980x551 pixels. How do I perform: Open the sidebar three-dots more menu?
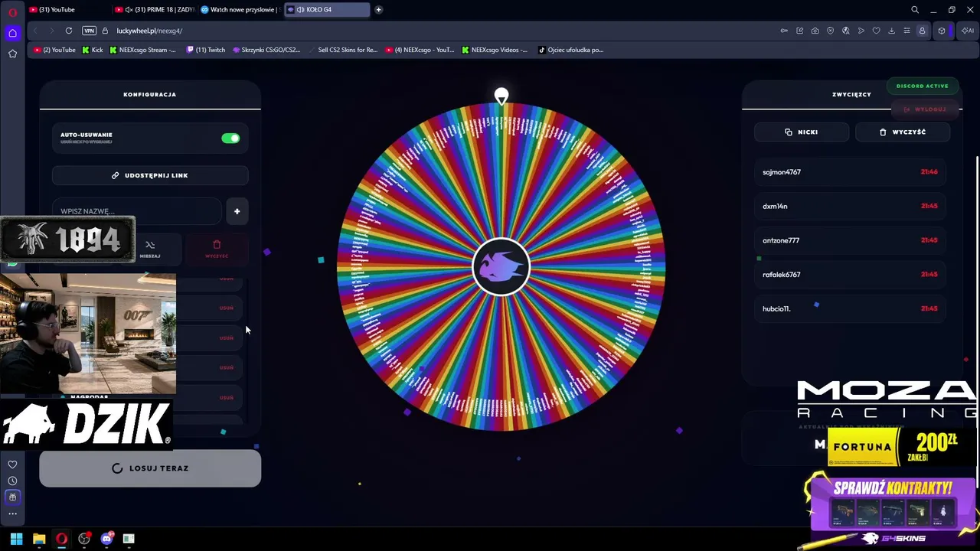click(x=12, y=514)
